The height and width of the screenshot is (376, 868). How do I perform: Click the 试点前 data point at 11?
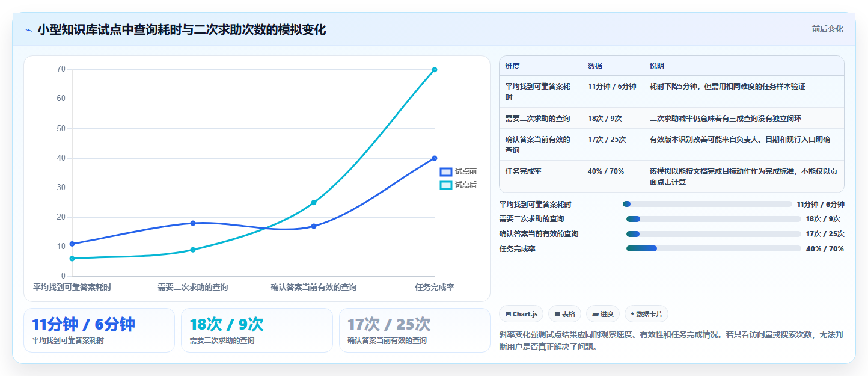point(72,244)
